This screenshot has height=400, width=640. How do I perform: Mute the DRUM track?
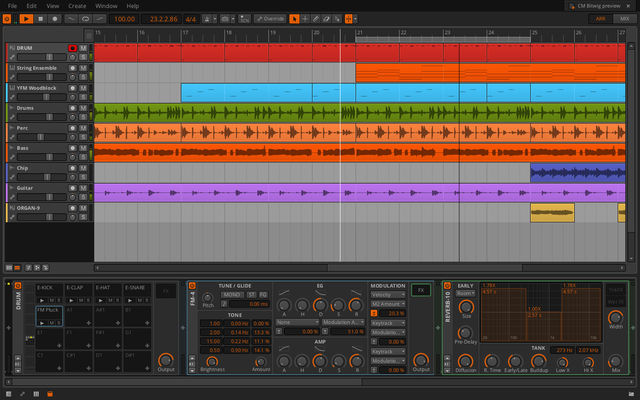tap(83, 48)
